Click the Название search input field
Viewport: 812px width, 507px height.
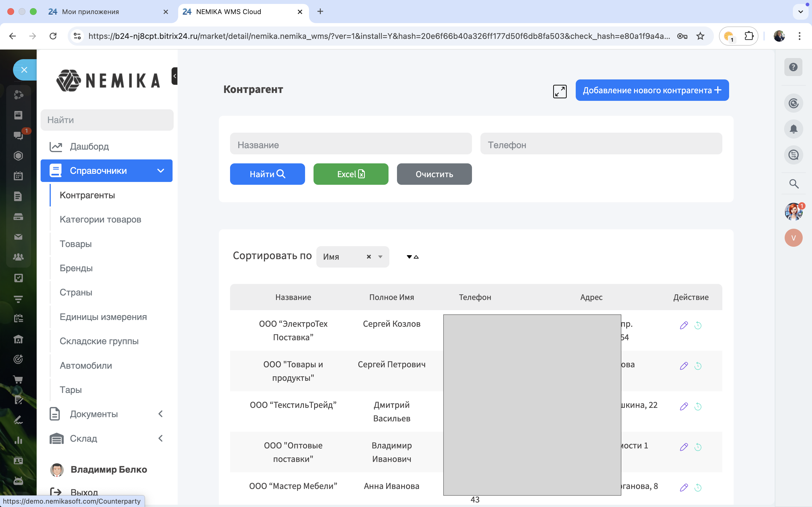351,144
